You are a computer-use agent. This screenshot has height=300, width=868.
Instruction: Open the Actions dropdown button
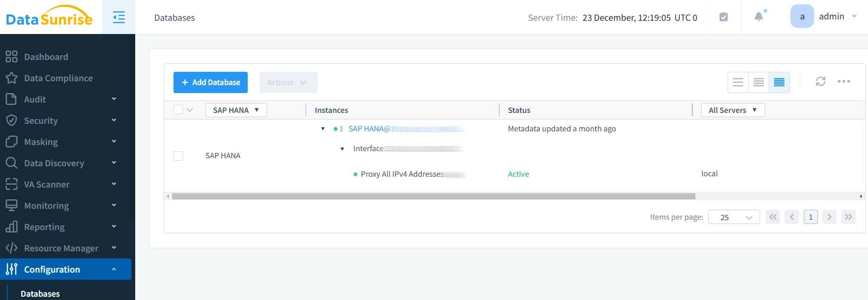click(x=288, y=82)
